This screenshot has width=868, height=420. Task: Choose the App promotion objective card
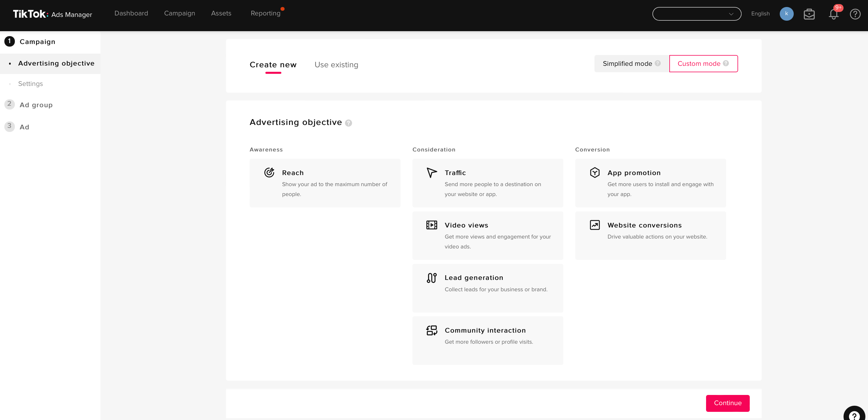point(650,183)
